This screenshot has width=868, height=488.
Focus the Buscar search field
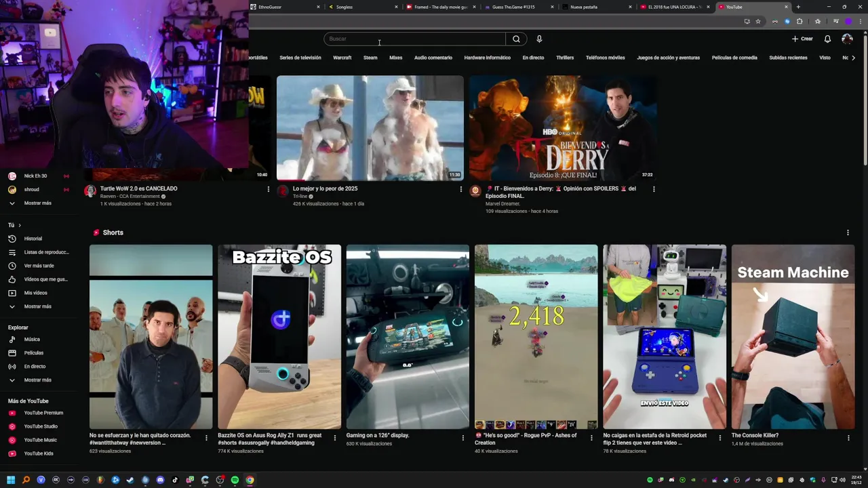coord(414,39)
